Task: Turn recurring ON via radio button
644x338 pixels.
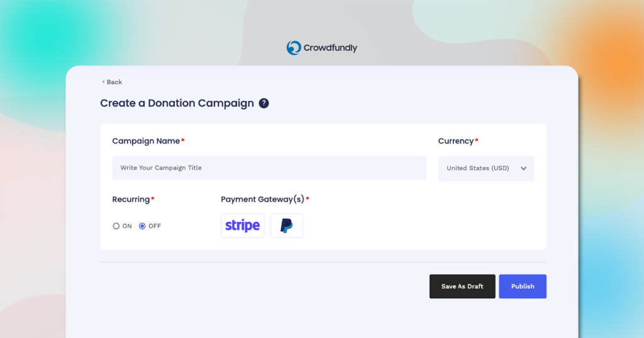Action: (116, 226)
